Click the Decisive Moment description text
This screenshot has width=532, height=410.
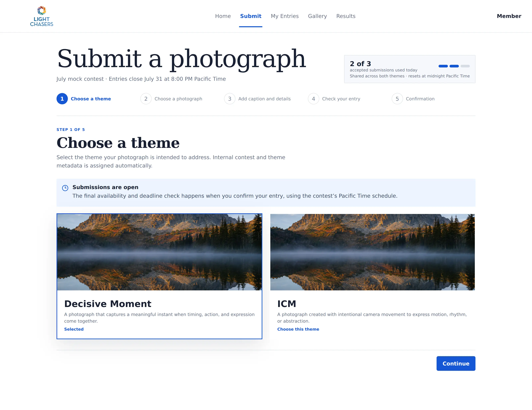[159, 318]
